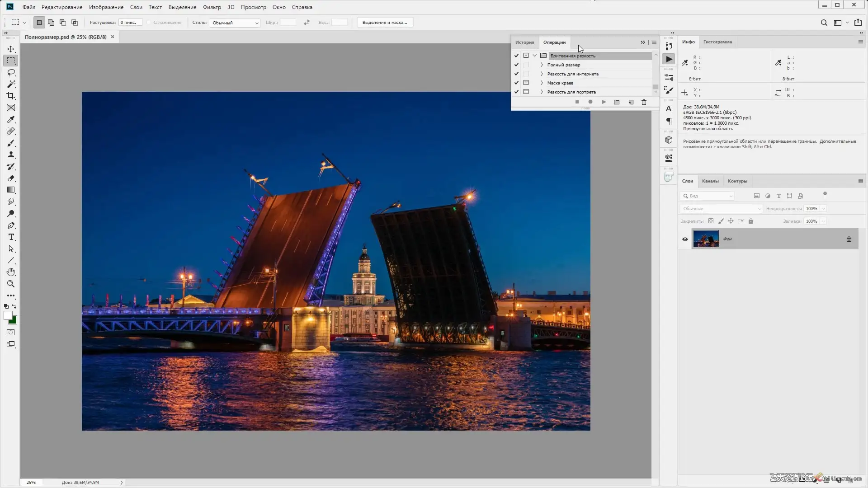
Task: Select the Zoom tool
Action: coord(11,284)
